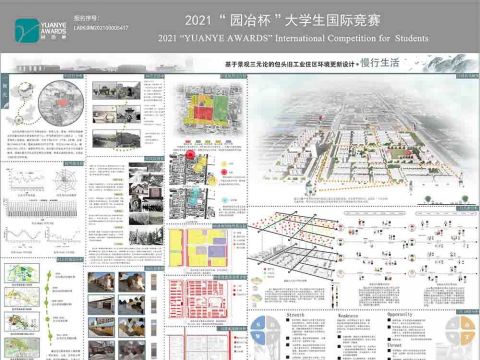Click the teal YUANYE AWARDS logo
Screen dimensions: 480x360
point(27,30)
